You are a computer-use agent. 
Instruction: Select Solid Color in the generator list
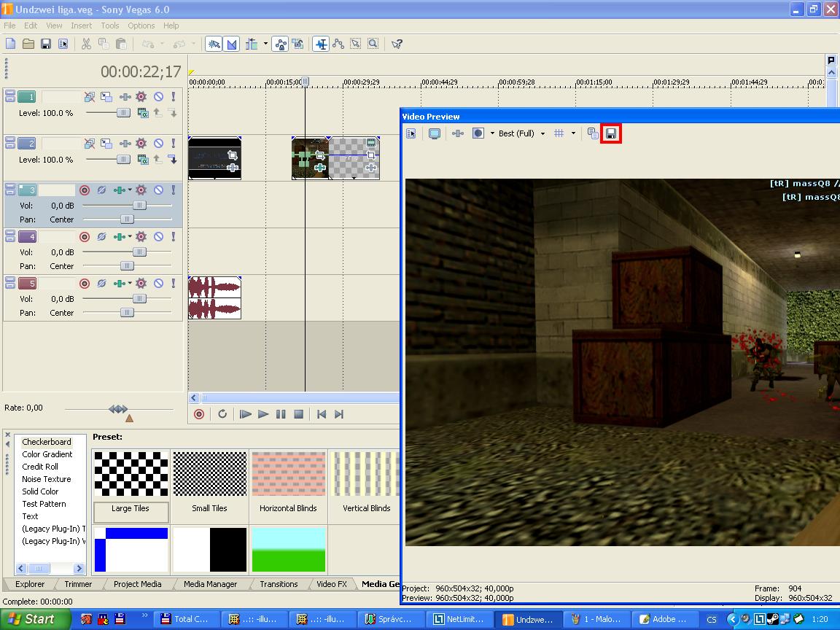[x=40, y=491]
